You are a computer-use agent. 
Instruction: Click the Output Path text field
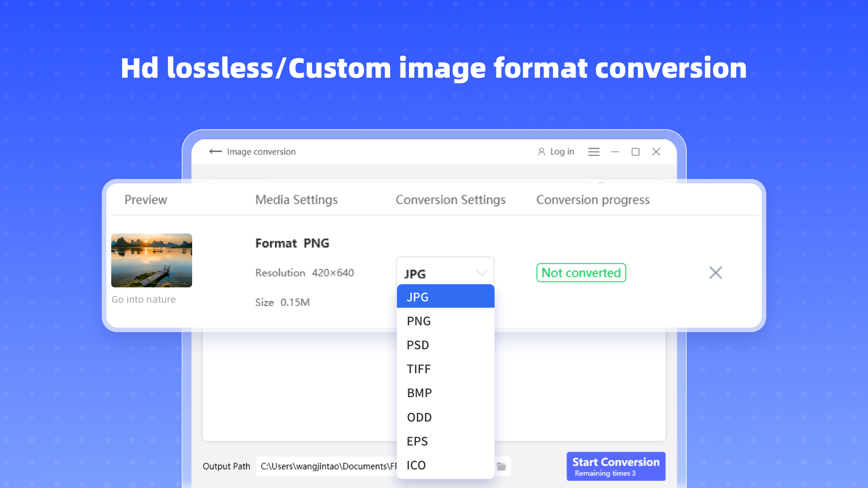tap(326, 466)
